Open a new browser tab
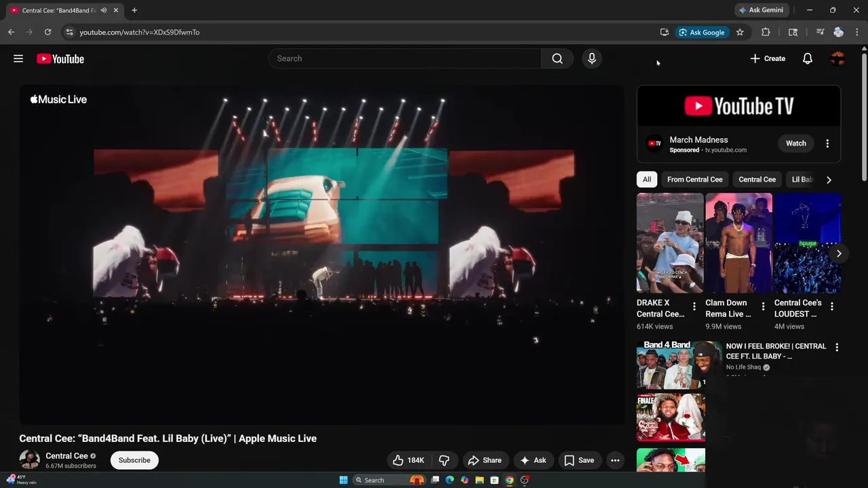This screenshot has height=488, width=868. pos(134,10)
